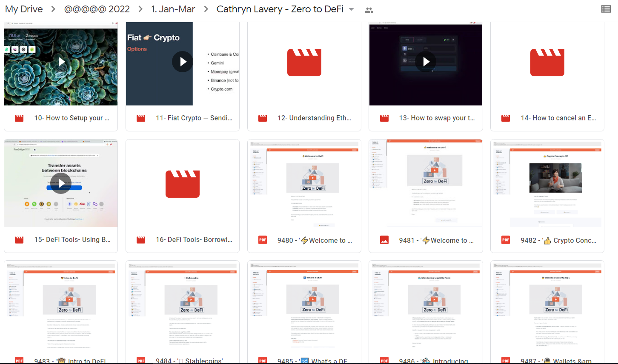Open 9486 Introducing Liquidity Pools PDF thumbnail
Screen dimensions: 618x364
click(426, 304)
